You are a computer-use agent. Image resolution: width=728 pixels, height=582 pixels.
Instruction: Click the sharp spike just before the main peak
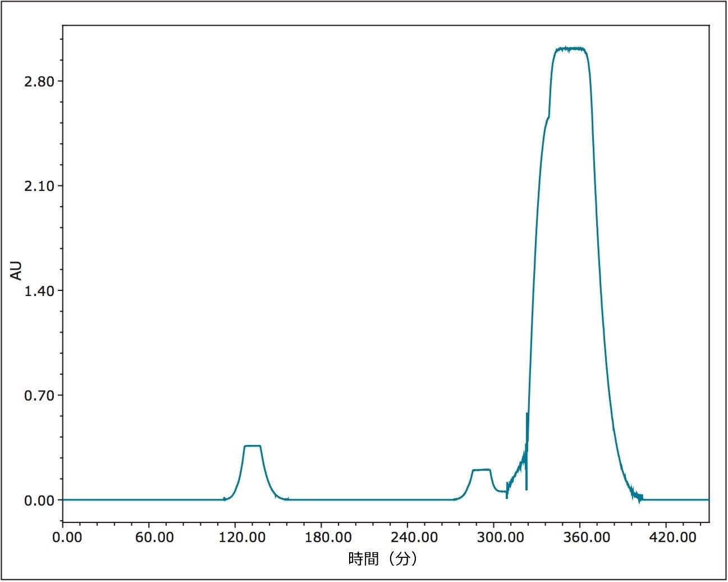pyautogui.click(x=526, y=416)
